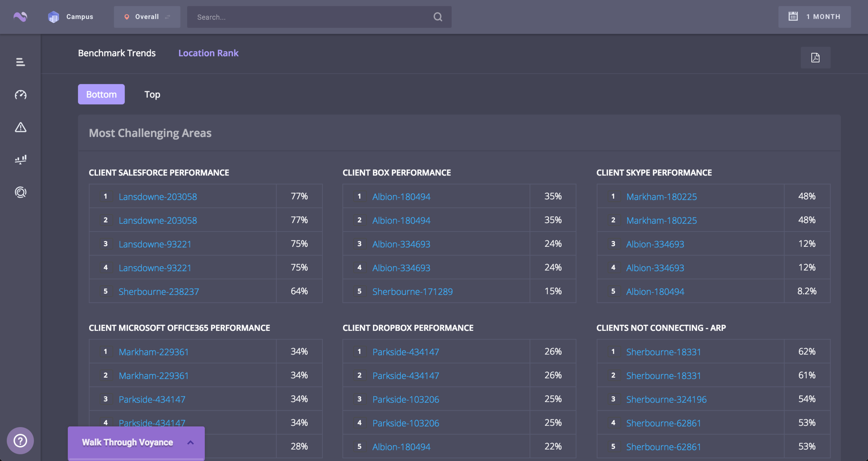Click the radar target sidebar icon
This screenshot has width=868, height=461.
click(20, 192)
